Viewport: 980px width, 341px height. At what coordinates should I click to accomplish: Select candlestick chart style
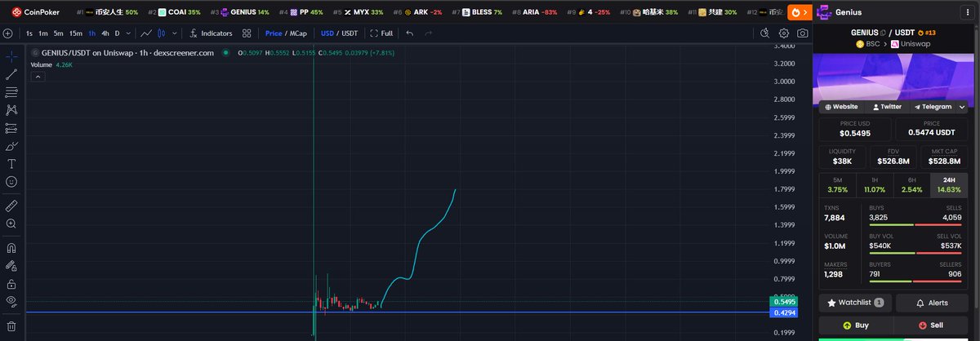pyautogui.click(x=161, y=33)
